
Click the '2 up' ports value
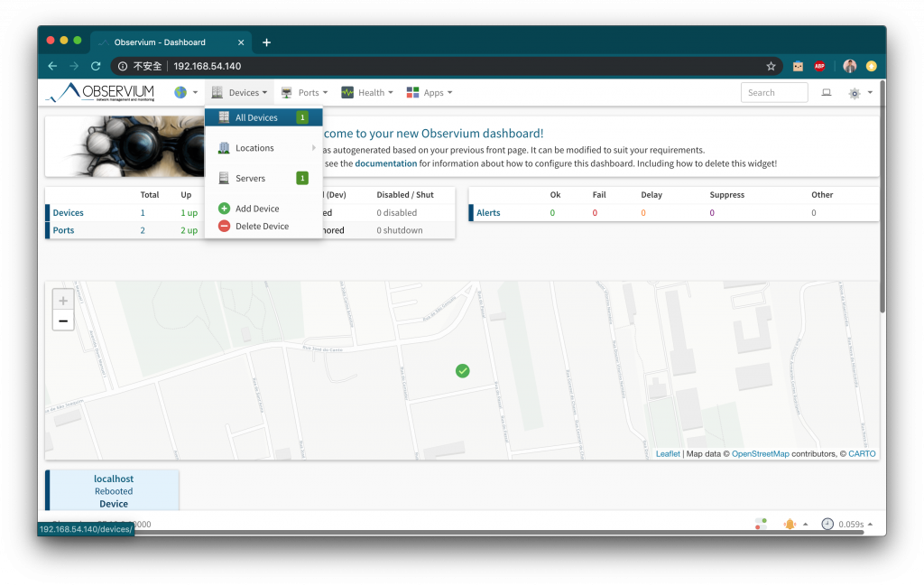[x=189, y=230]
